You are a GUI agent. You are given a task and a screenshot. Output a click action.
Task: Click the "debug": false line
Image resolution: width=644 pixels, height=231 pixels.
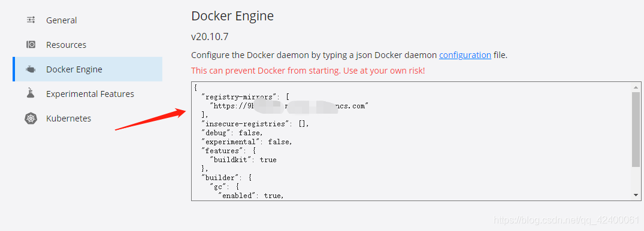232,133
